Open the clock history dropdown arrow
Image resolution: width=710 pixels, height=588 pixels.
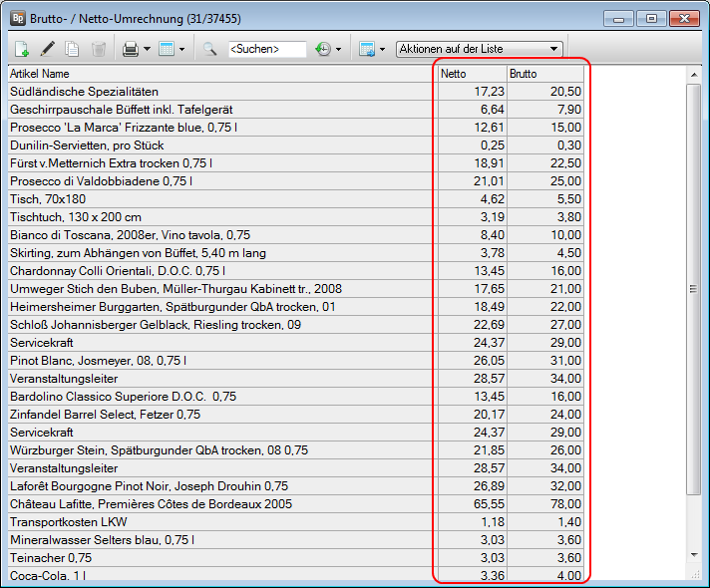pos(338,49)
